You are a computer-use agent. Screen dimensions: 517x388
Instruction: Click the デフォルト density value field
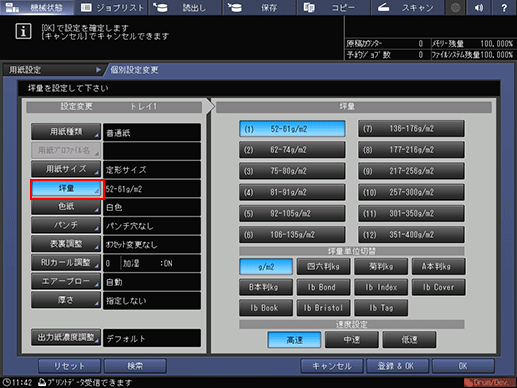tap(152, 338)
